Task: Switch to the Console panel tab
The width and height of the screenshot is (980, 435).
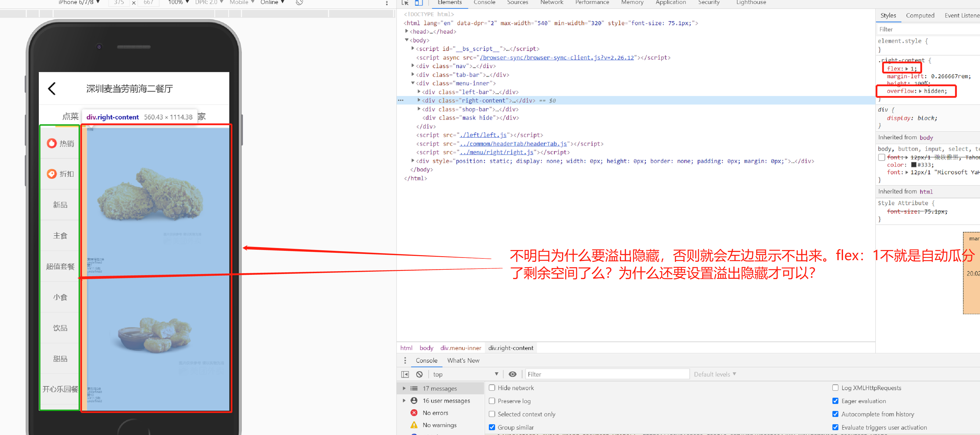Action: tap(484, 2)
